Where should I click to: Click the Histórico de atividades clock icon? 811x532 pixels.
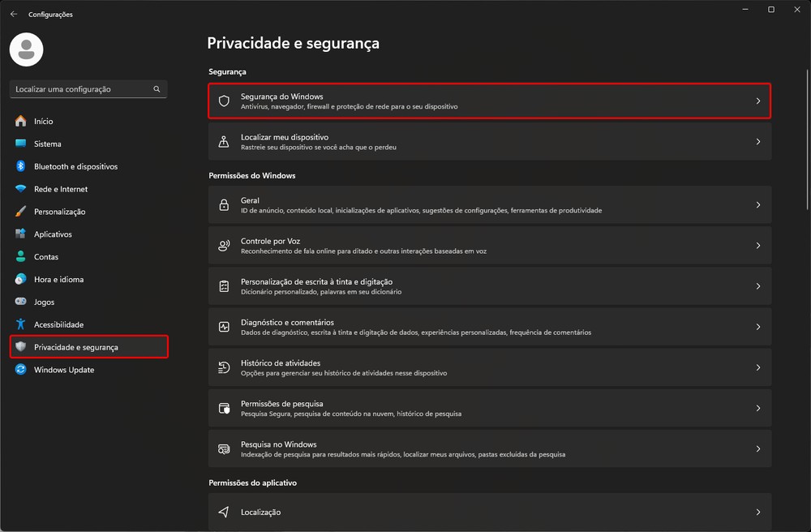point(224,367)
